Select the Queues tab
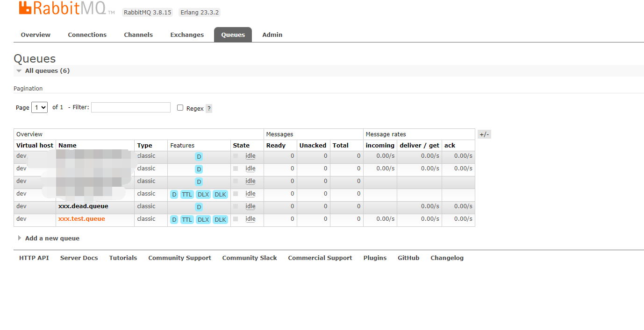This screenshot has width=644, height=330. click(233, 35)
